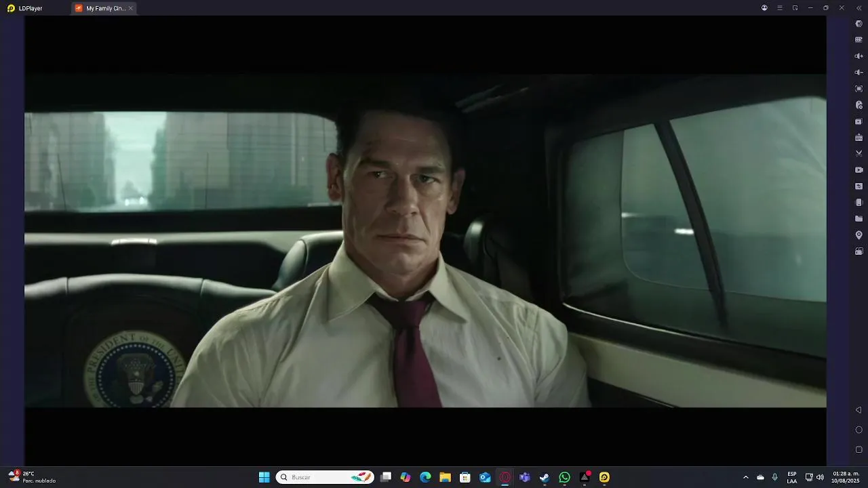The width and height of the screenshot is (868, 488).
Task: Close the My Family Cin... tab
Action: click(x=131, y=8)
